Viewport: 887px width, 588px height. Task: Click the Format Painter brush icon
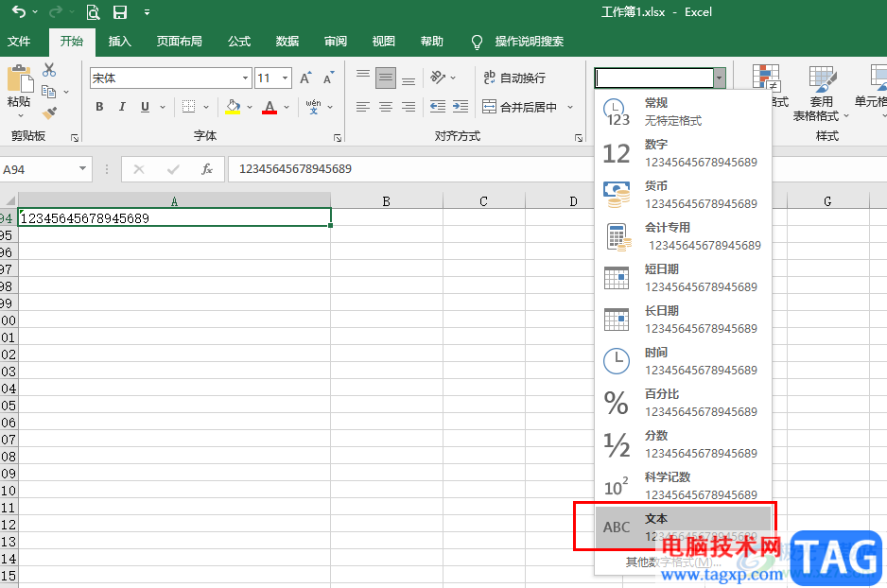(x=49, y=113)
